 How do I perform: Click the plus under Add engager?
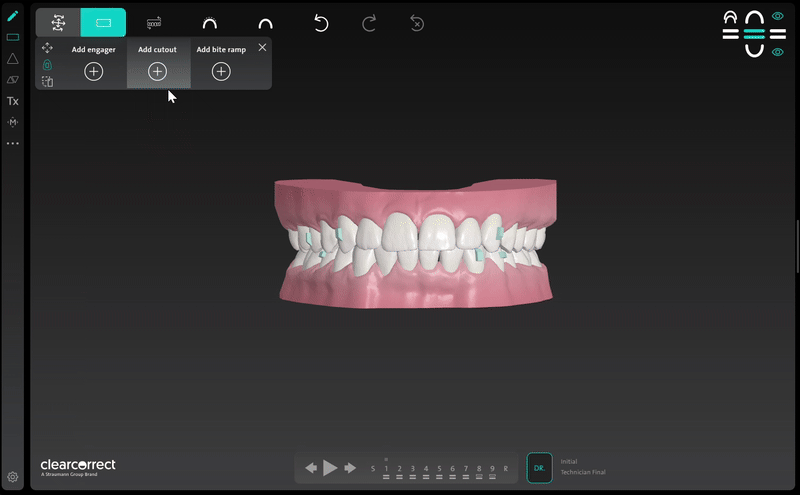93,71
